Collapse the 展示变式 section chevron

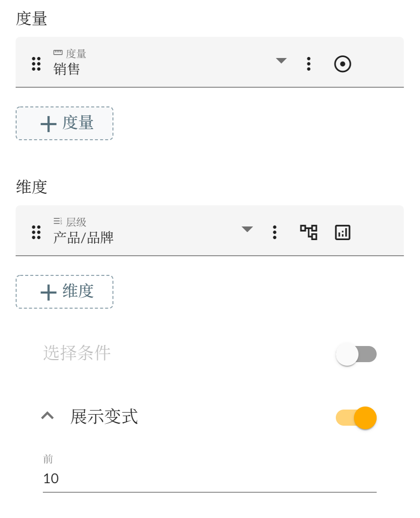47,416
